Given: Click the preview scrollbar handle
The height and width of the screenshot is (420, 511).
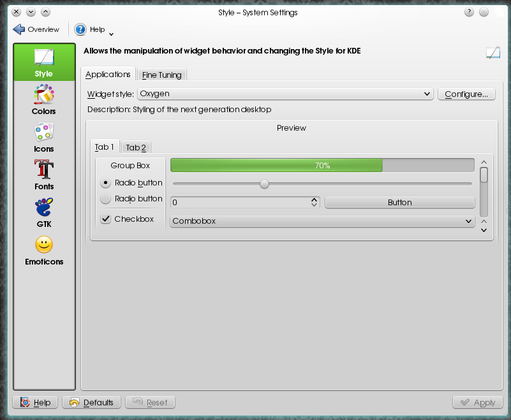Looking at the screenshot, I should point(484,175).
